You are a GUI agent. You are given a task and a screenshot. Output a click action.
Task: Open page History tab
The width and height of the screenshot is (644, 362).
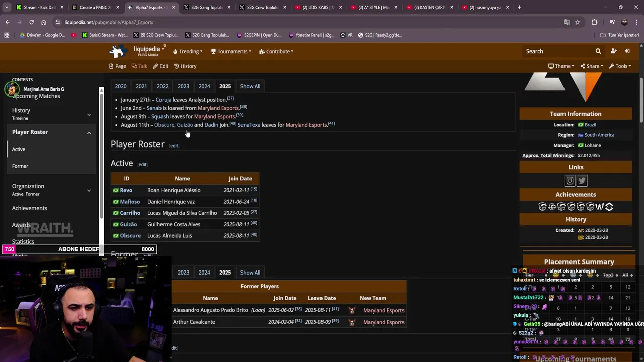(185, 66)
